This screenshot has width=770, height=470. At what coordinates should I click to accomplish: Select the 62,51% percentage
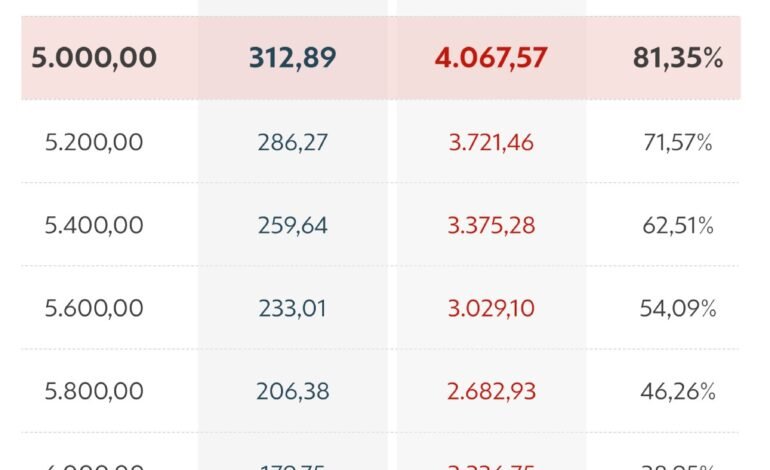coord(678,225)
